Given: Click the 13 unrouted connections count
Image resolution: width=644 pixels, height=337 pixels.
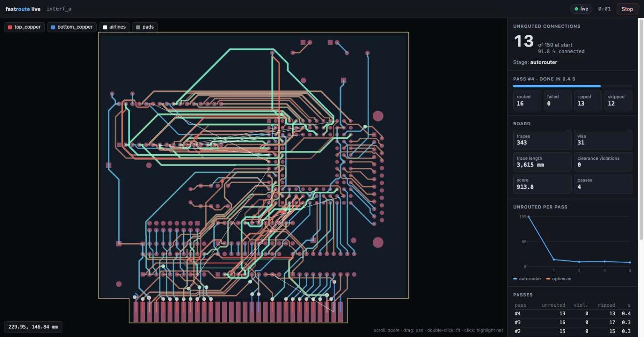Looking at the screenshot, I should tap(523, 41).
